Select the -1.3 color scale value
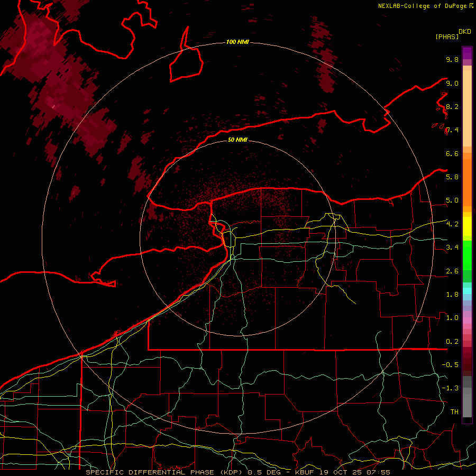This screenshot has width=476, height=476. tap(450, 388)
